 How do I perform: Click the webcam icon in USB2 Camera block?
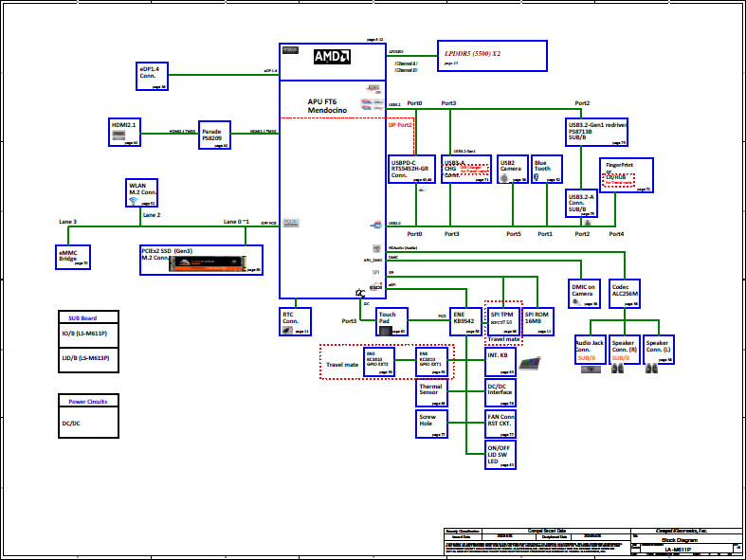tap(504, 178)
